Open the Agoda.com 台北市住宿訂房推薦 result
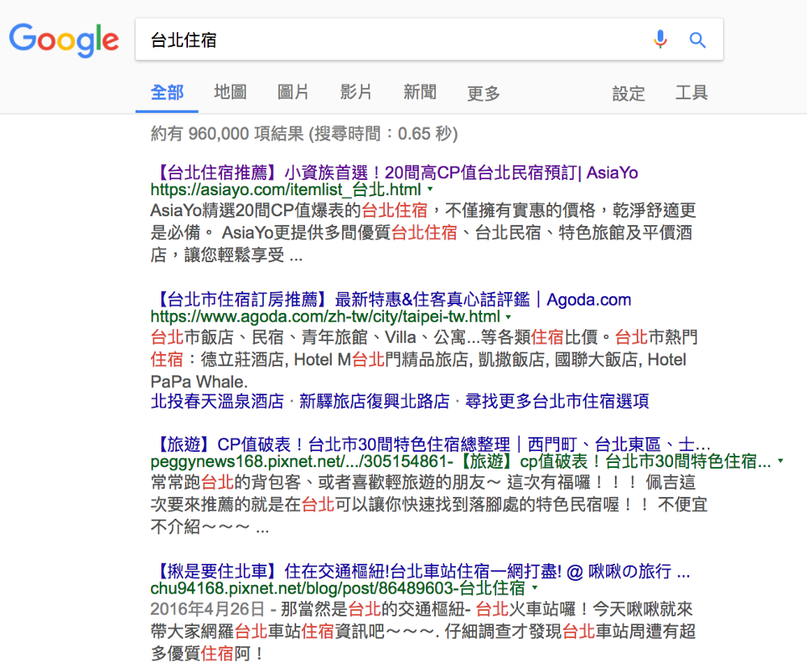Viewport: 807px width, 672px height. click(391, 299)
